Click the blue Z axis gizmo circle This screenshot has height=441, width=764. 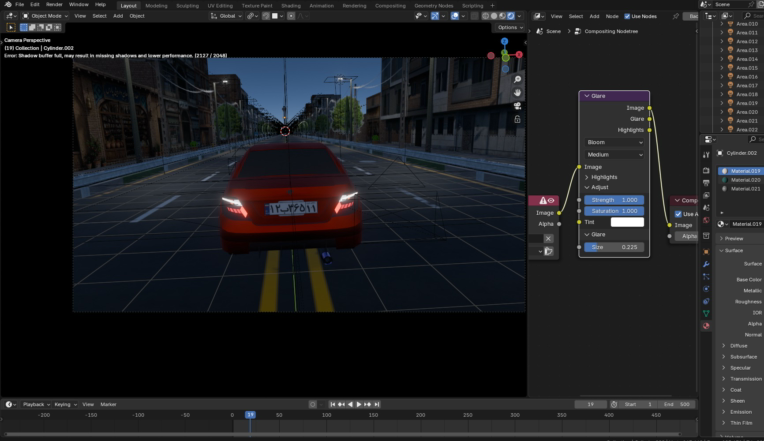(x=504, y=41)
